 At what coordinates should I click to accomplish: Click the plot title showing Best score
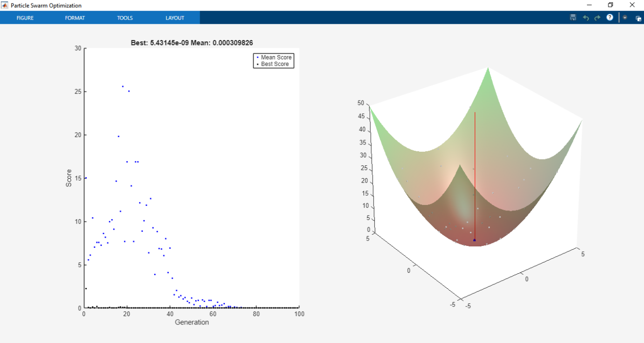tap(191, 43)
